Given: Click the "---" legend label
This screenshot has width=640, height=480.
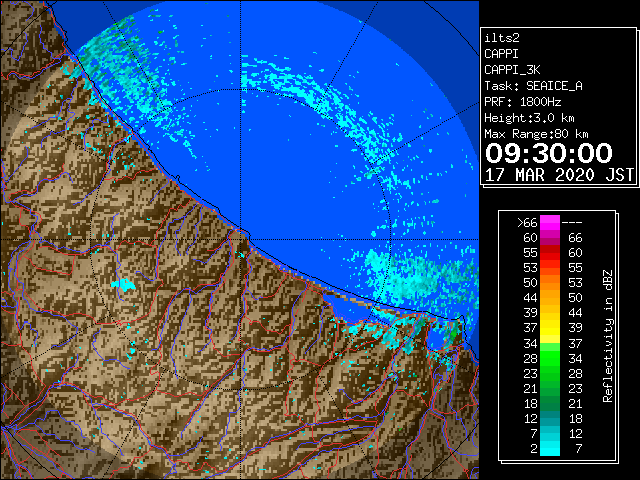Looking at the screenshot, I should point(572,223).
